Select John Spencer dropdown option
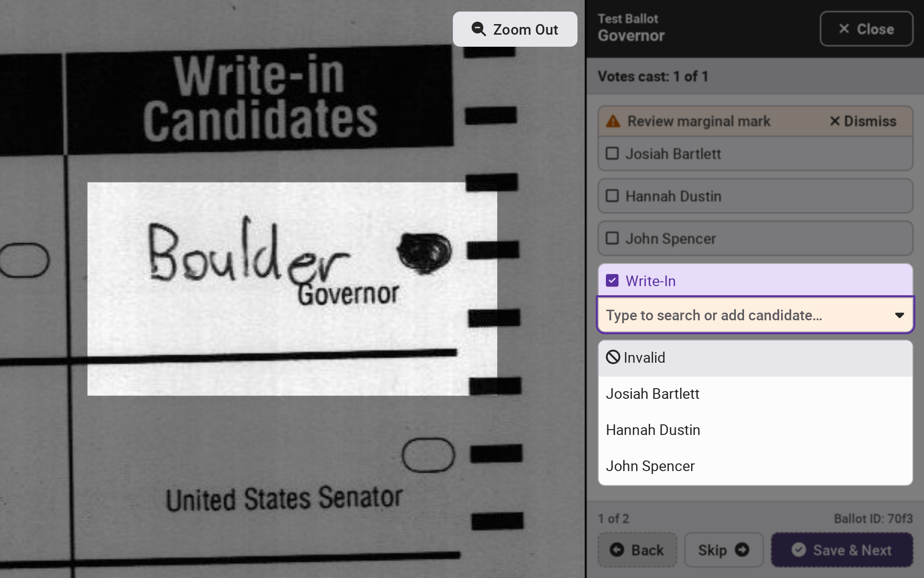924x578 pixels. pyautogui.click(x=650, y=466)
